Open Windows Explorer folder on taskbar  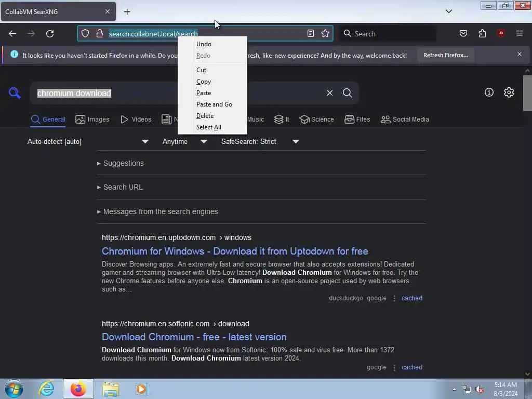point(111,389)
